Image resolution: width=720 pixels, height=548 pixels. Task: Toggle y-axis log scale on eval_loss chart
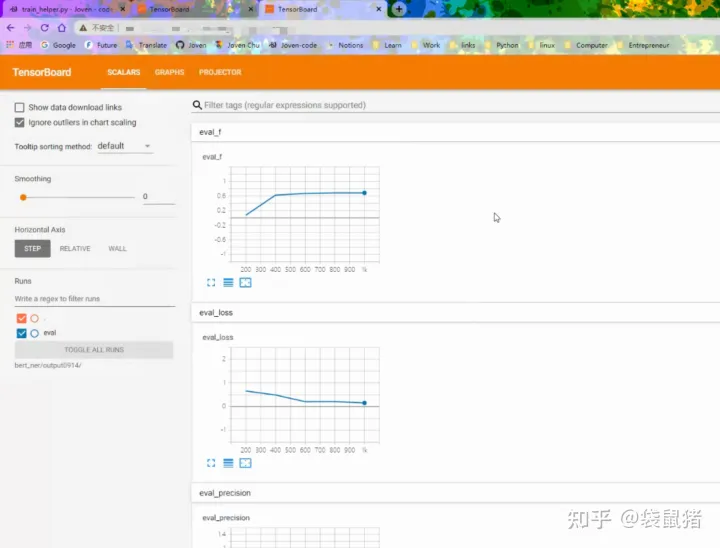pos(228,463)
